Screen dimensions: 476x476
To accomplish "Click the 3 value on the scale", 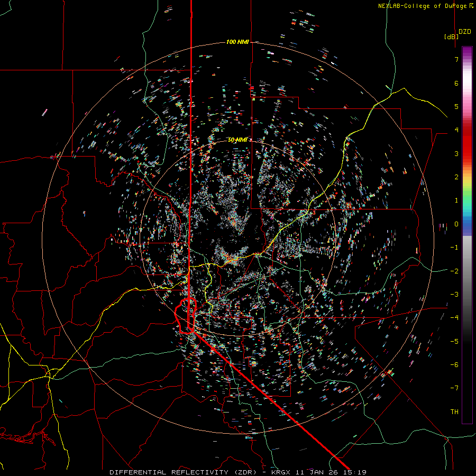I will click(456, 153).
